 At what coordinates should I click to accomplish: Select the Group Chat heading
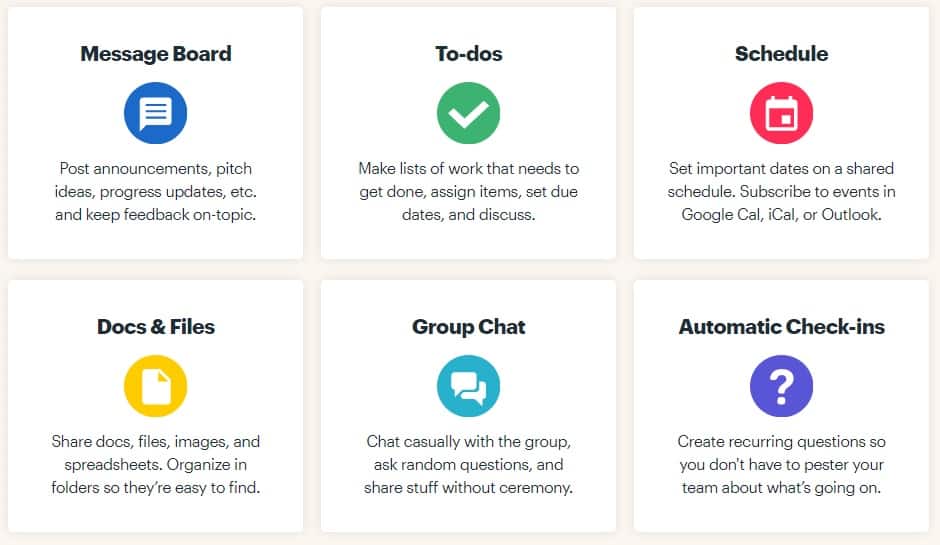point(469,327)
